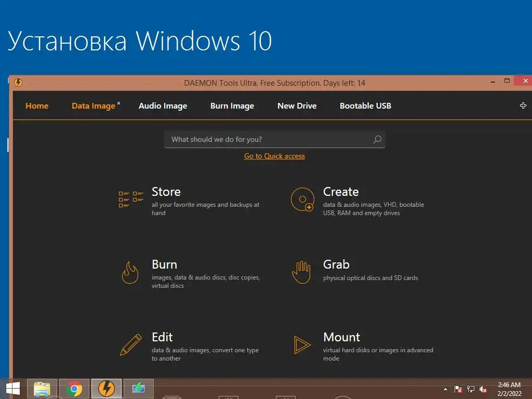Click the DAEMON Tools lightning logo in title bar
Image resolution: width=532 pixels, height=399 pixels.
click(x=18, y=83)
